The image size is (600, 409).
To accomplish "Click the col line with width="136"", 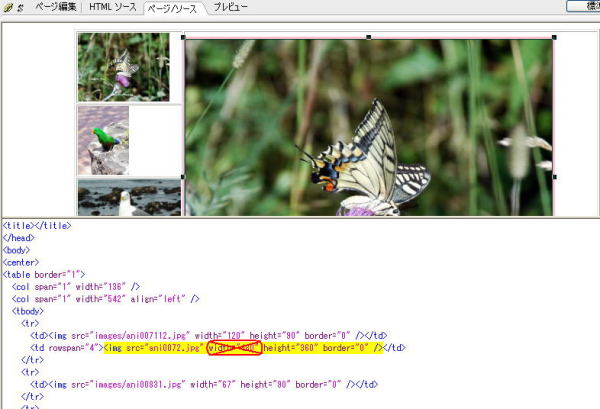I will pos(76,287).
